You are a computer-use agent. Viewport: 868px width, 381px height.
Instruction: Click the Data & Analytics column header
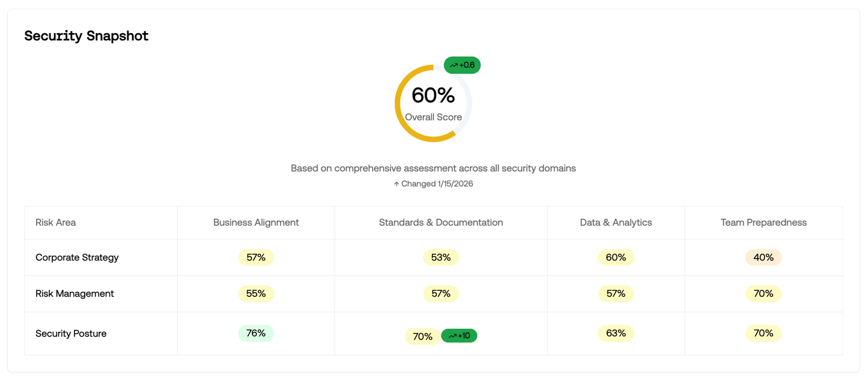click(x=616, y=223)
